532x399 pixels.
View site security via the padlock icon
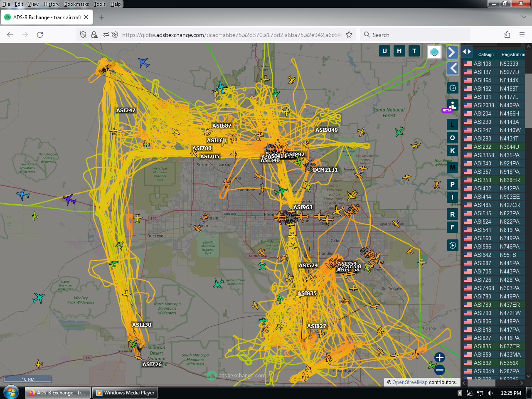tap(94, 35)
